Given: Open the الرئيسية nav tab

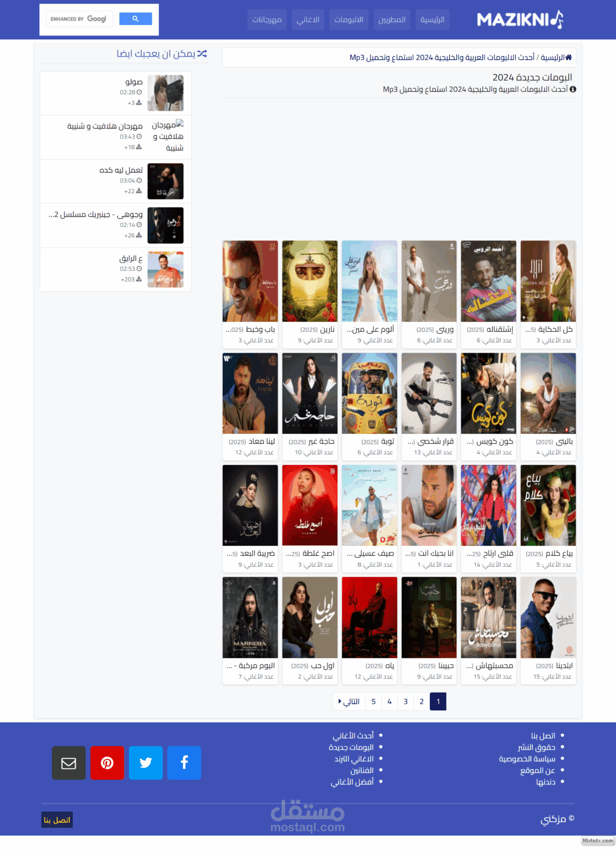Looking at the screenshot, I should coord(432,19).
